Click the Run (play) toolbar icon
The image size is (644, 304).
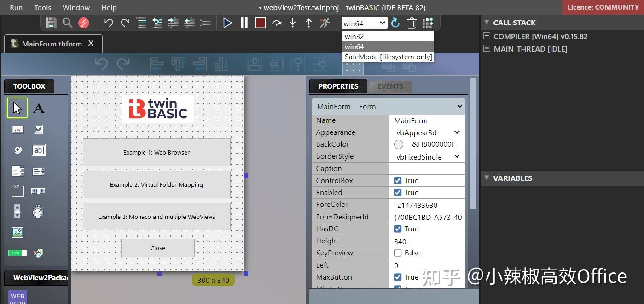[x=228, y=23]
